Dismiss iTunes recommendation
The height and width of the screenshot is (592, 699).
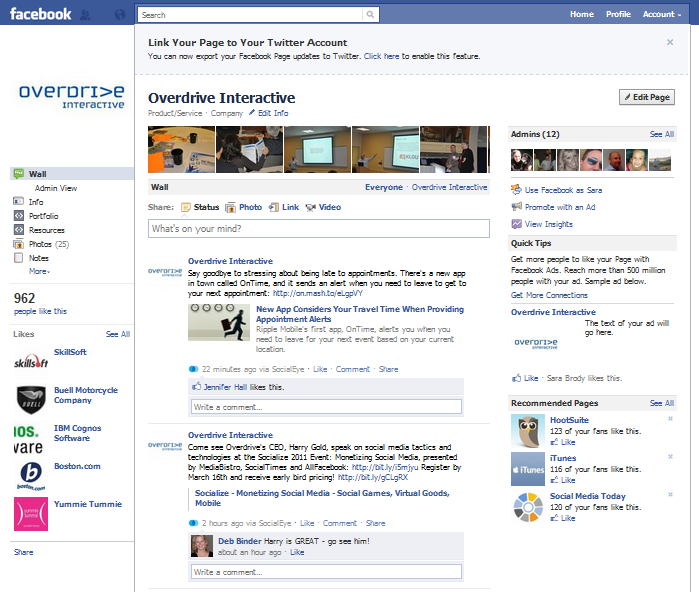[x=670, y=456]
